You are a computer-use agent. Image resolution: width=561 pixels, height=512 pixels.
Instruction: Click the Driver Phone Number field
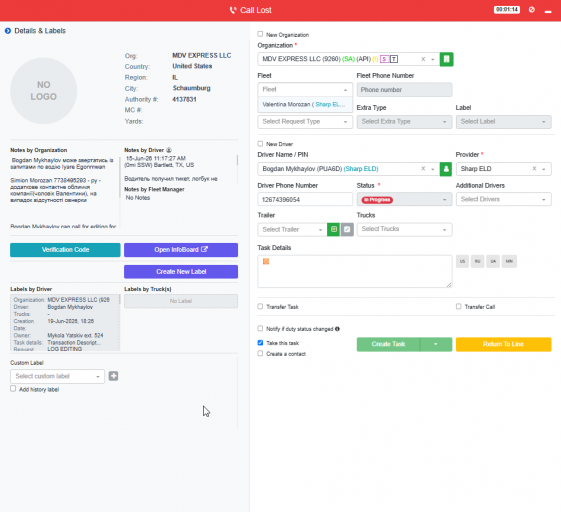click(x=305, y=199)
